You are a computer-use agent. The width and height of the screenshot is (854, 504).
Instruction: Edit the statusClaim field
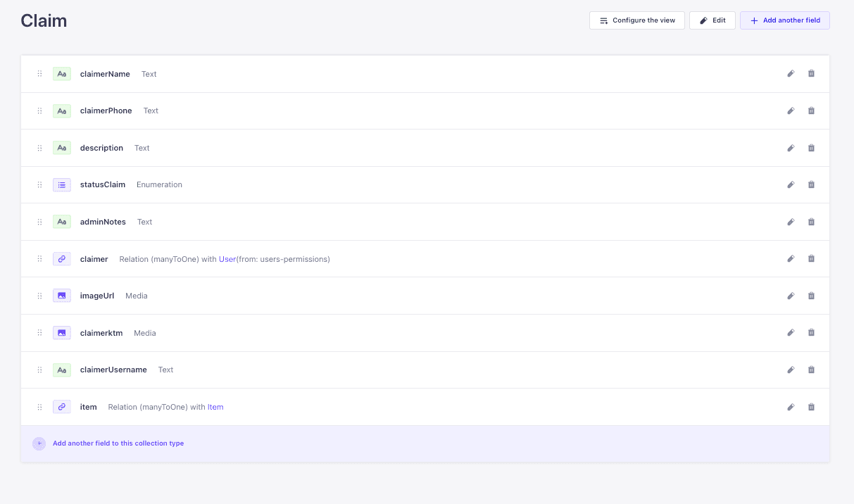(791, 184)
